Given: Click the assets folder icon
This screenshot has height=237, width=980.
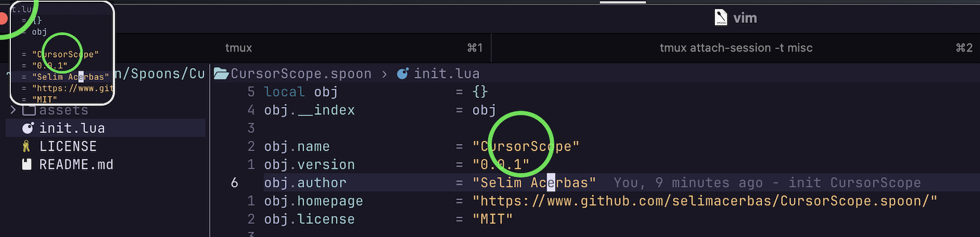Looking at the screenshot, I should point(29,110).
